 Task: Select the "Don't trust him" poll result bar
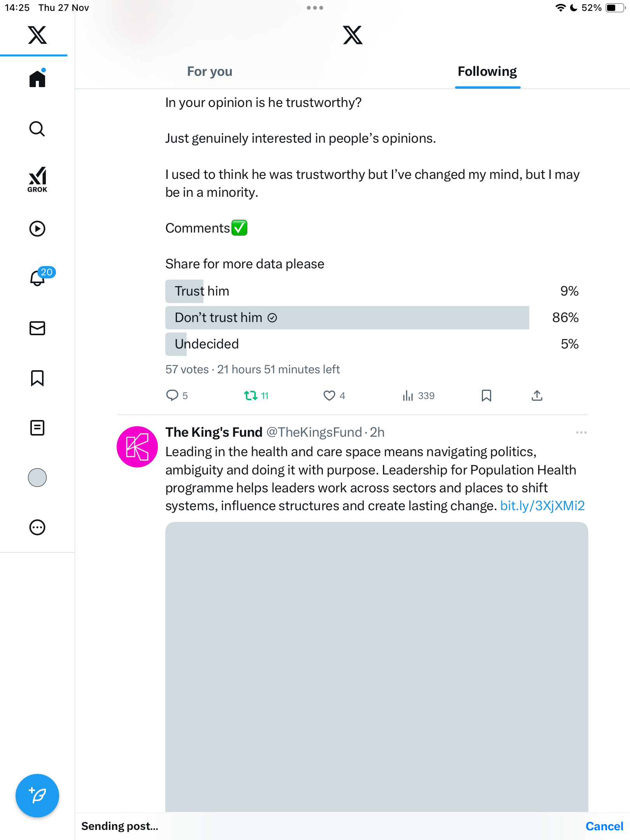pyautogui.click(x=347, y=318)
